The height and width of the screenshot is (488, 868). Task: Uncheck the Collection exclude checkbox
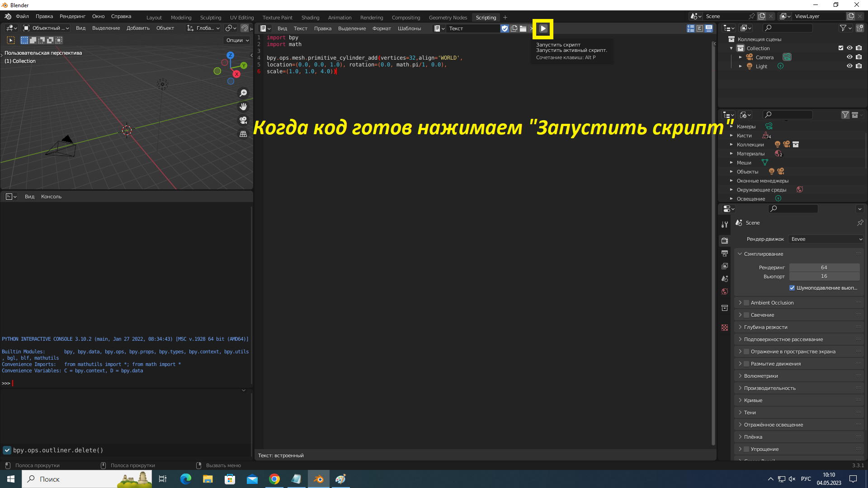841,48
